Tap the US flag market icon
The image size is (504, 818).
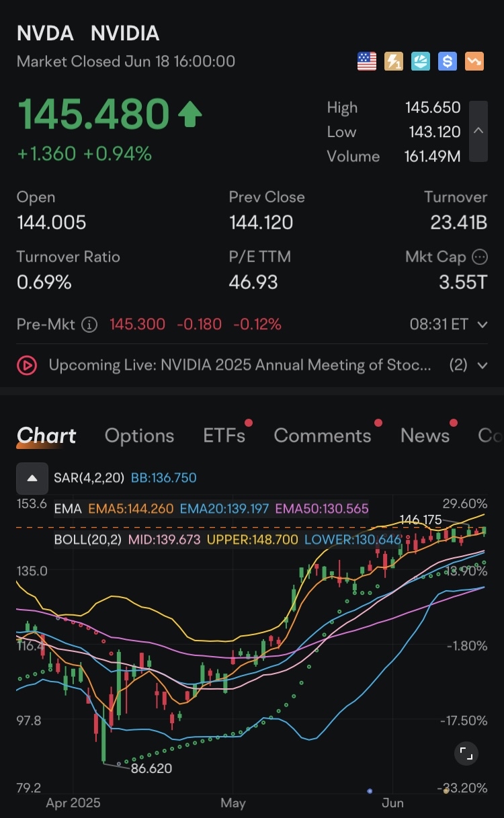click(x=367, y=62)
